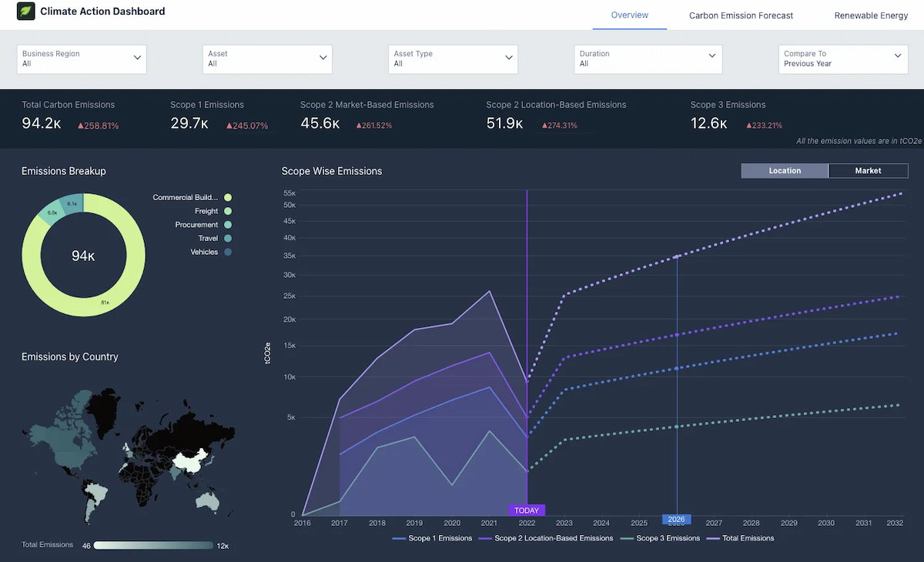Click the Commercial Buildings legend dot
This screenshot has height=562, width=924.
click(x=228, y=198)
